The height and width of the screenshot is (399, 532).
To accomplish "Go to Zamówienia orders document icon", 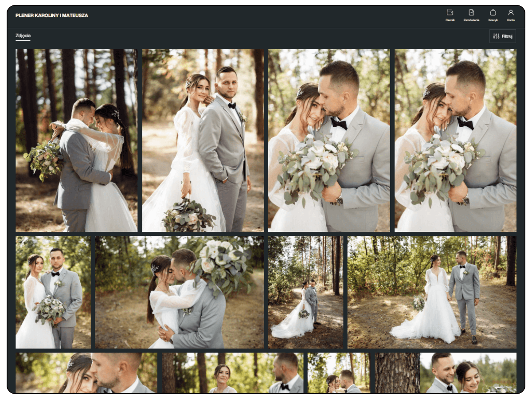I will (471, 13).
